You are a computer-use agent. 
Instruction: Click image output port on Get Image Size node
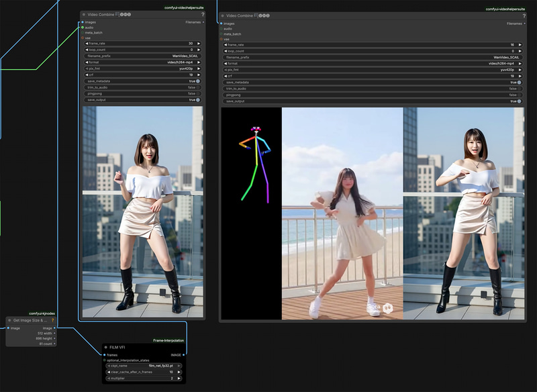(55, 328)
